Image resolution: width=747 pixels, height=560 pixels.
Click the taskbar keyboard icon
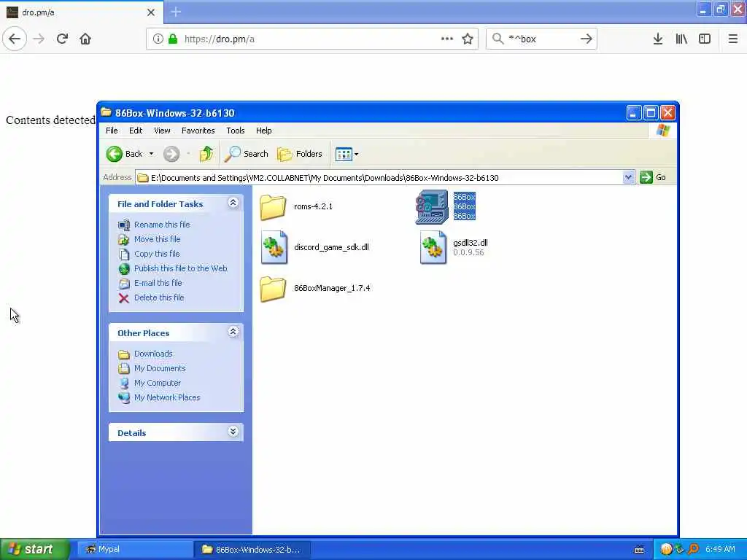(639, 550)
